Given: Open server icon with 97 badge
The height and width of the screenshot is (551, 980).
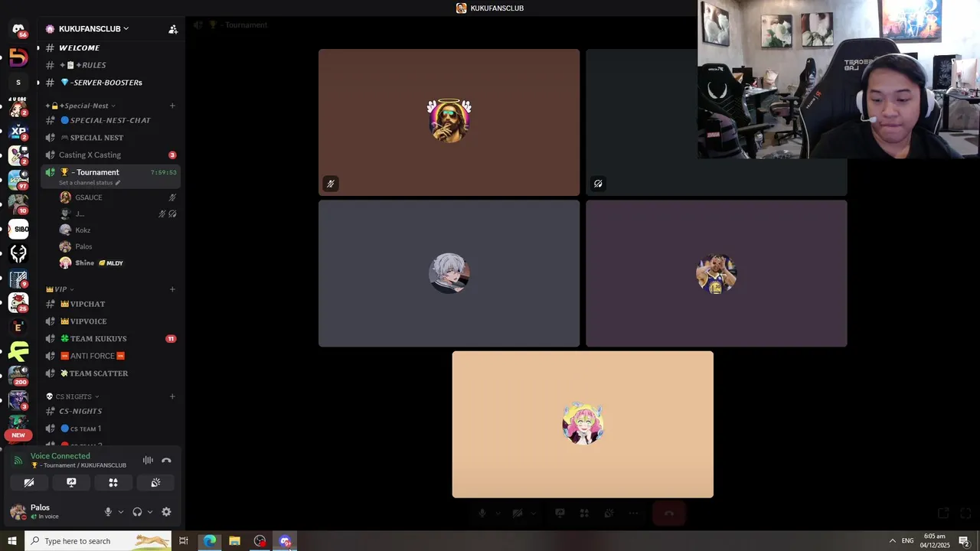Looking at the screenshot, I should (18, 180).
